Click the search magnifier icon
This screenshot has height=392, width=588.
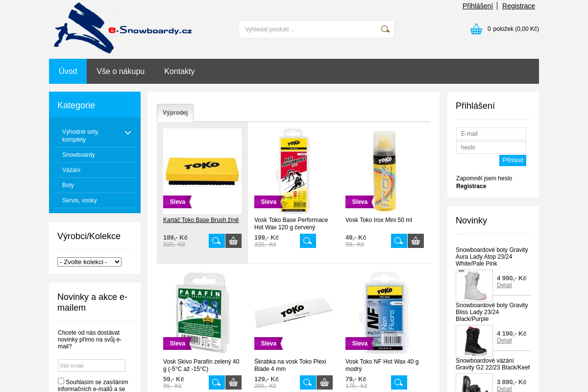click(x=385, y=29)
